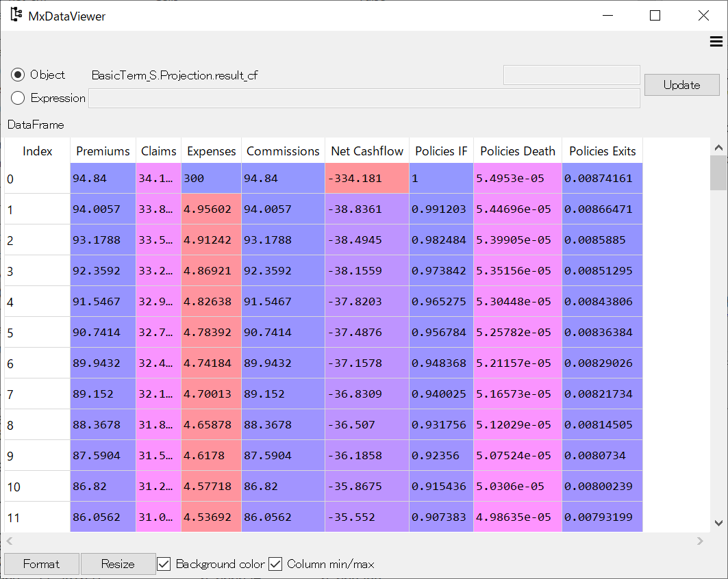This screenshot has width=728, height=579.
Task: Click the Policies IF column header
Action: coord(441,151)
